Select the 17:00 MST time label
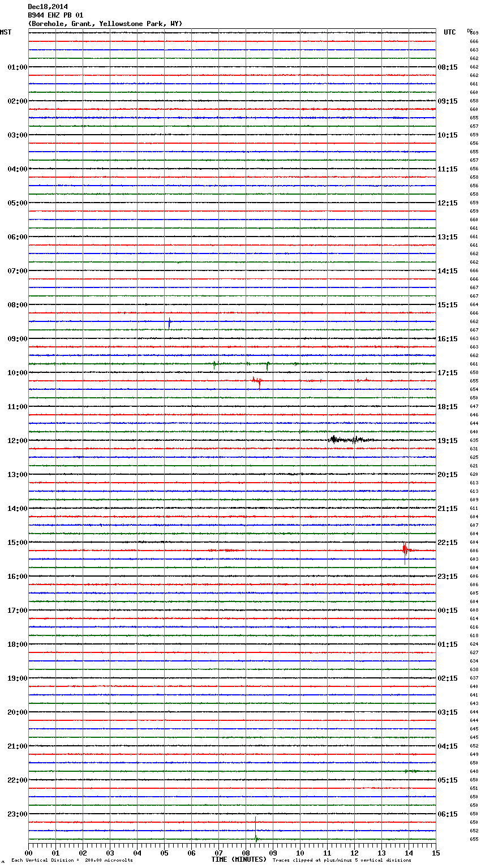 pos(17,611)
